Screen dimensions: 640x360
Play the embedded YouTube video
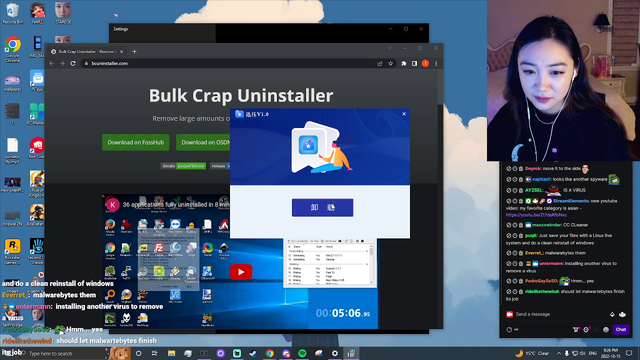[241, 272]
